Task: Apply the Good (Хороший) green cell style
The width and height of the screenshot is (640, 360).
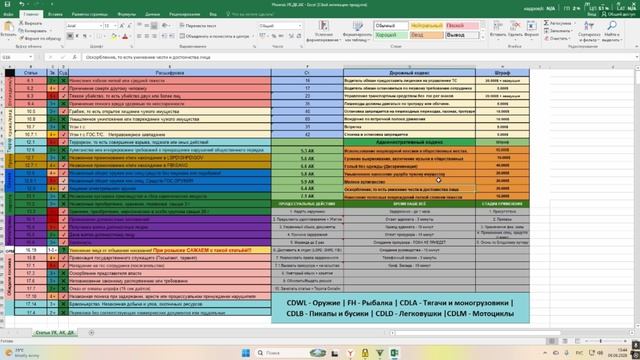Action: pyautogui.click(x=390, y=35)
